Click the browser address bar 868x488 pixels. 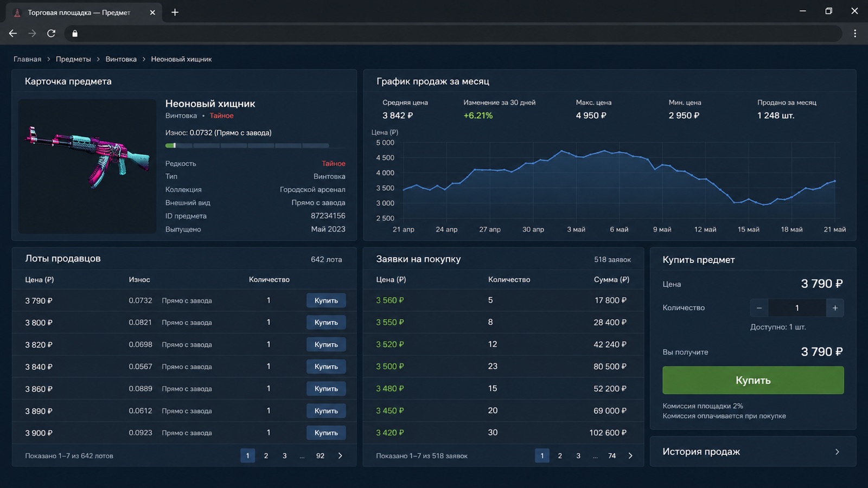[453, 34]
